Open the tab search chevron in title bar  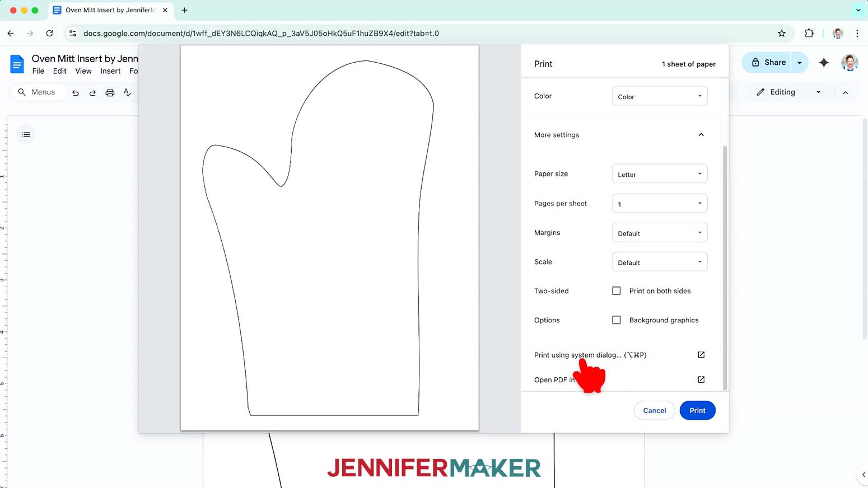click(x=858, y=10)
